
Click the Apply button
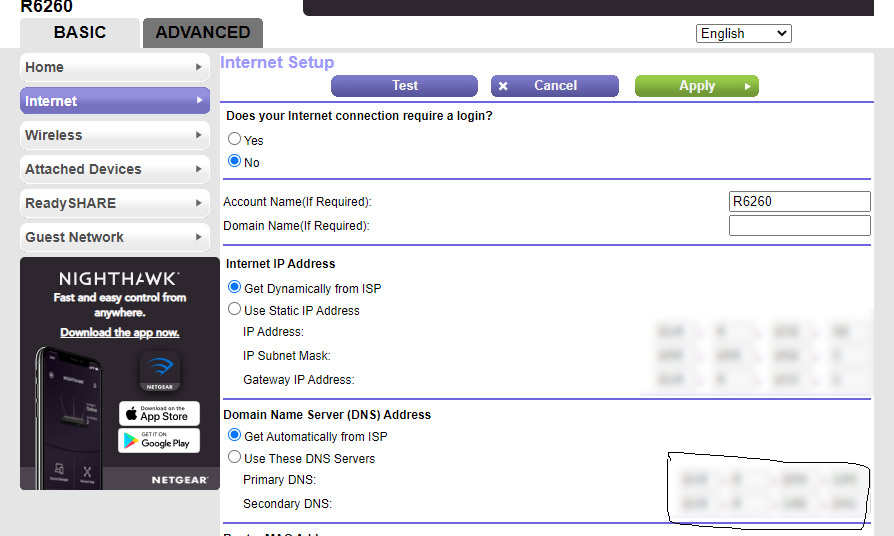click(x=697, y=86)
